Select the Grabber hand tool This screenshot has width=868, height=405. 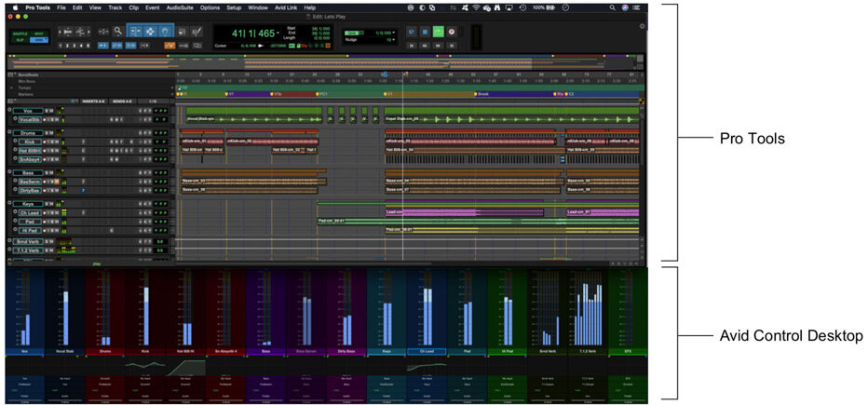pyautogui.click(x=165, y=32)
